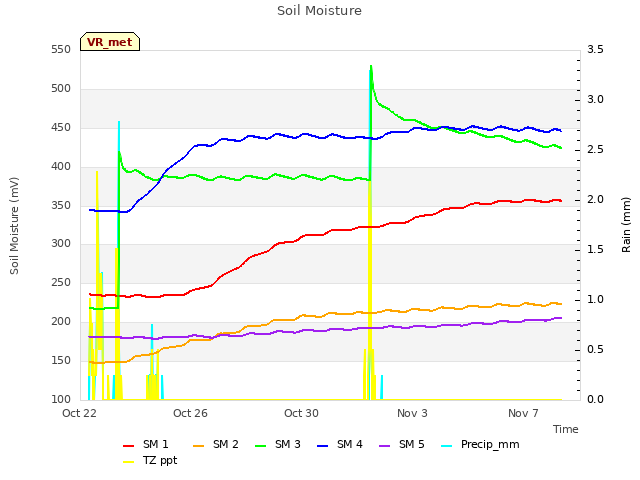Click the orange SM 2 legend swatch
The height and width of the screenshot is (480, 640).
pos(199,446)
